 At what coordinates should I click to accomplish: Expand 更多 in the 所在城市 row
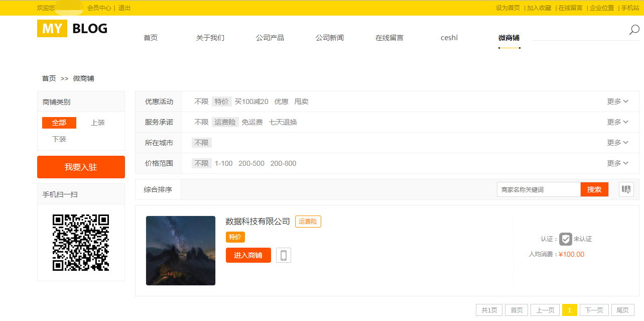[617, 143]
